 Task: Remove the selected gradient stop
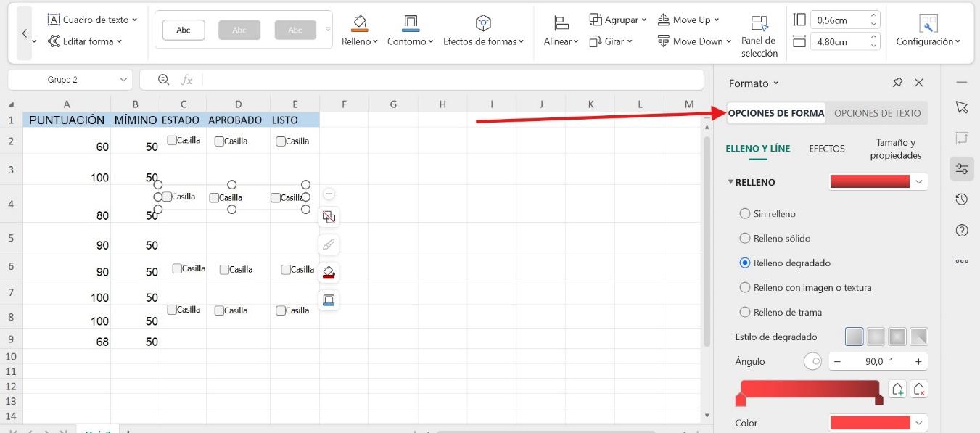920,389
